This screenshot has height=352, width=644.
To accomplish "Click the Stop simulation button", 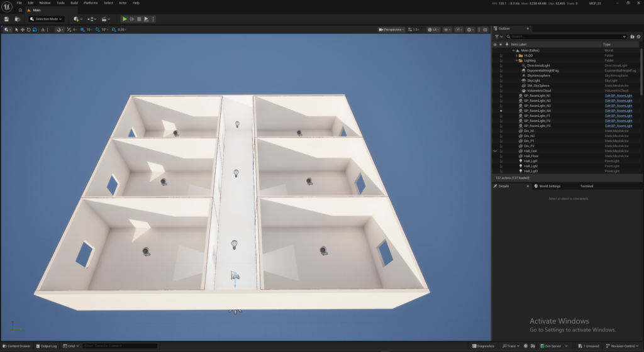I will click(x=139, y=19).
